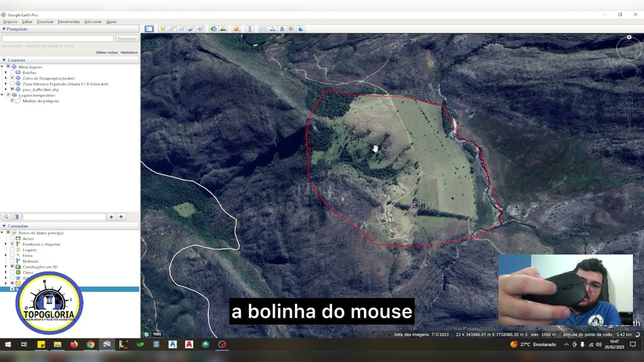Image resolution: width=644 pixels, height=362 pixels.
Task: Select the Add Image Overlay tool
Action: coord(191,29)
